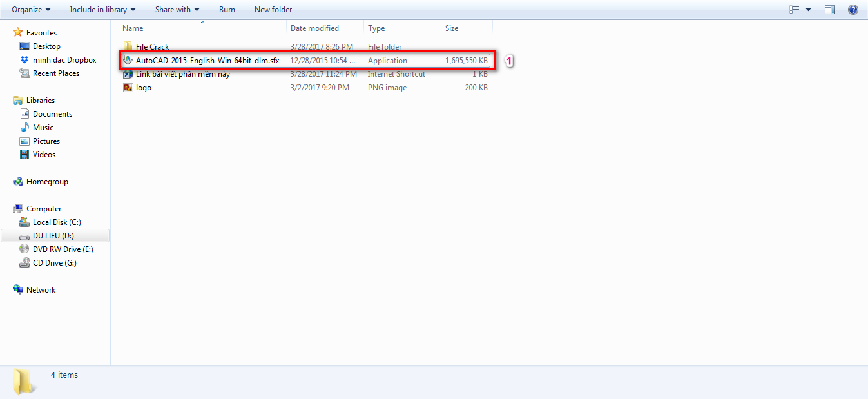Click the Homegroup icon
The image size is (868, 399).
tap(18, 182)
